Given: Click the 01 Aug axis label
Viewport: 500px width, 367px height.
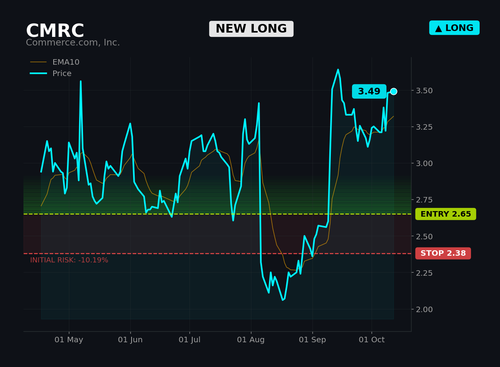Looking at the screenshot, I should point(251,340).
